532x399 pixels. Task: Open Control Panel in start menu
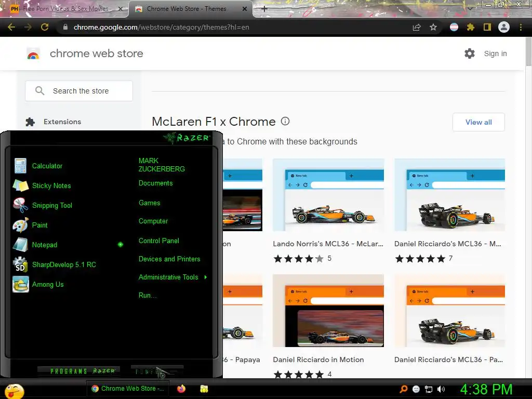pos(159,241)
